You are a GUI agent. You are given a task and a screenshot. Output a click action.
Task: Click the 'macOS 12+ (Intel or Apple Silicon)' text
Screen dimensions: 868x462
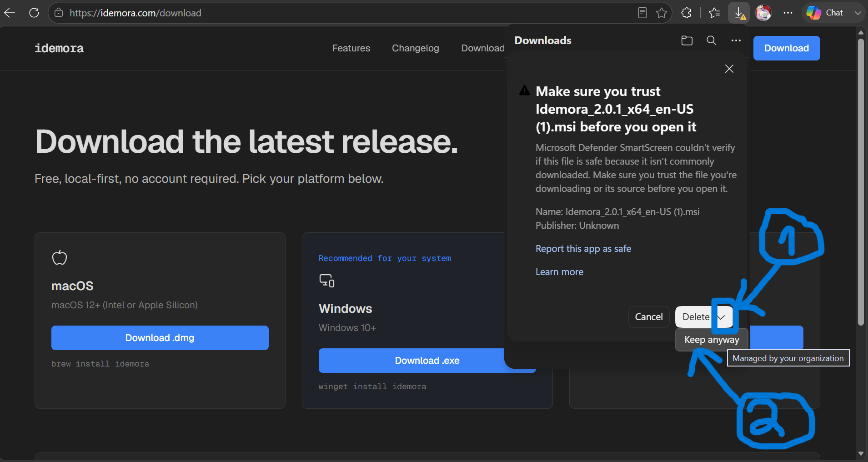(x=125, y=305)
